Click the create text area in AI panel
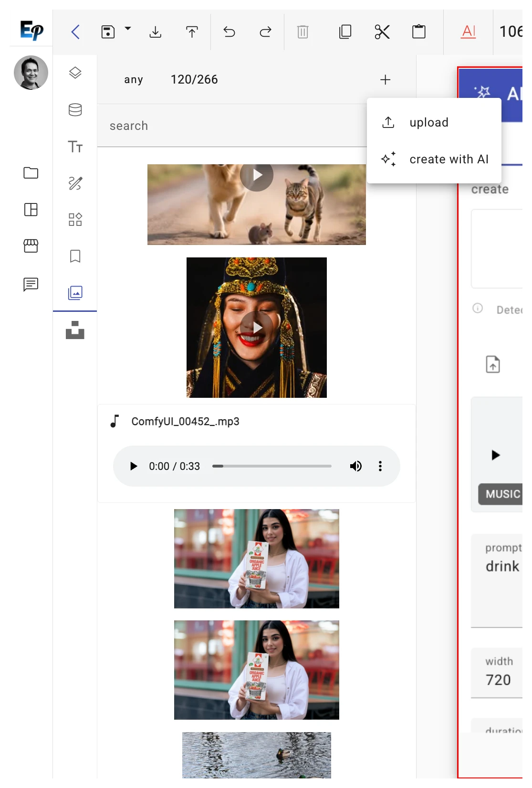 (497, 248)
